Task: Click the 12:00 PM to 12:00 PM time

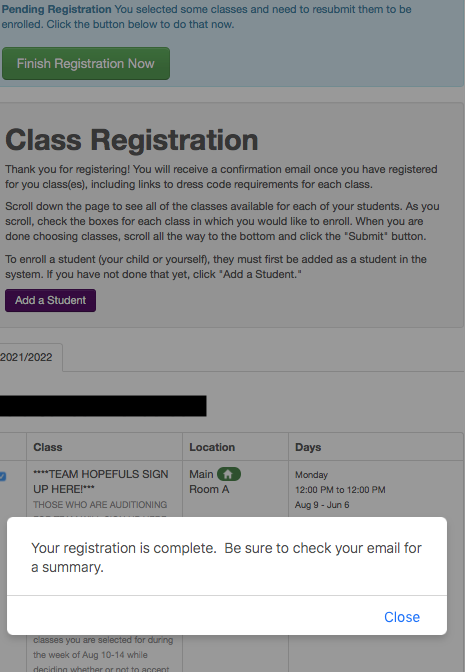Action: pos(340,489)
